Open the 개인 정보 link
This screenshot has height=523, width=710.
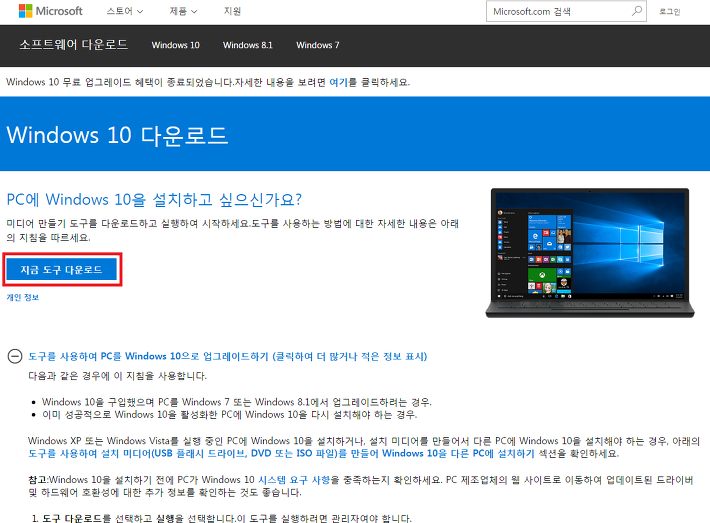(x=23, y=297)
